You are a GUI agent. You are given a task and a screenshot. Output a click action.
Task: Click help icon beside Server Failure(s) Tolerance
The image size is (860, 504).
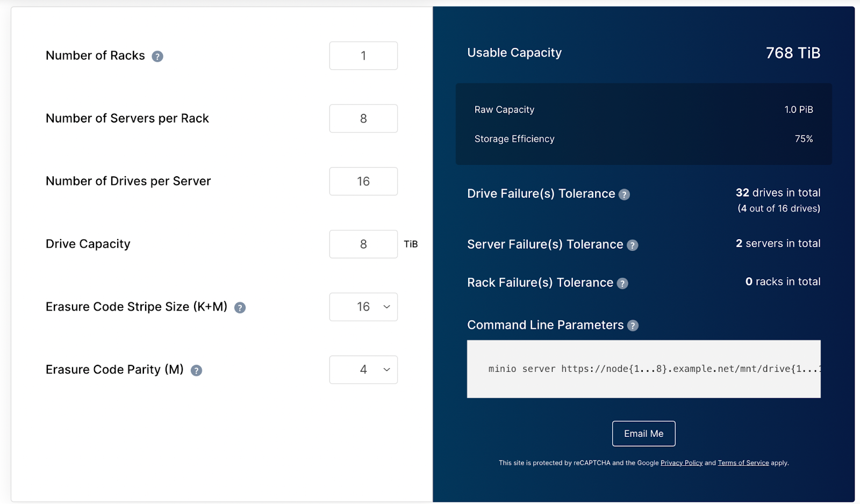coord(633,246)
